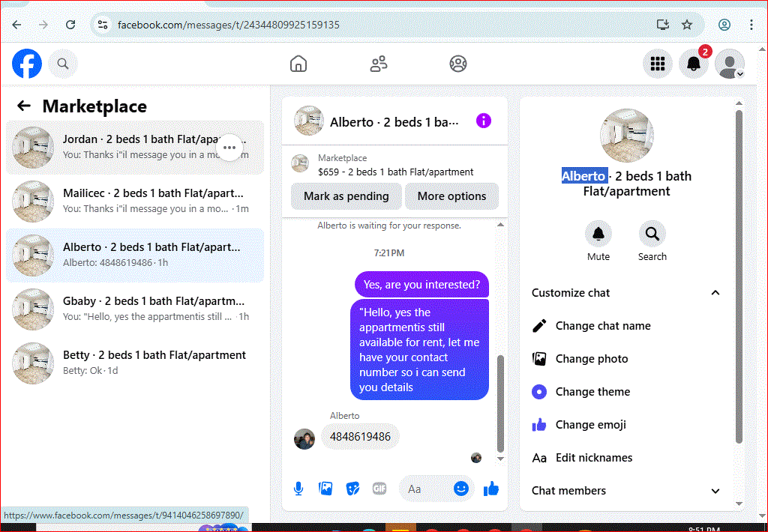
Task: View site information icon in address bar
Action: click(103, 25)
